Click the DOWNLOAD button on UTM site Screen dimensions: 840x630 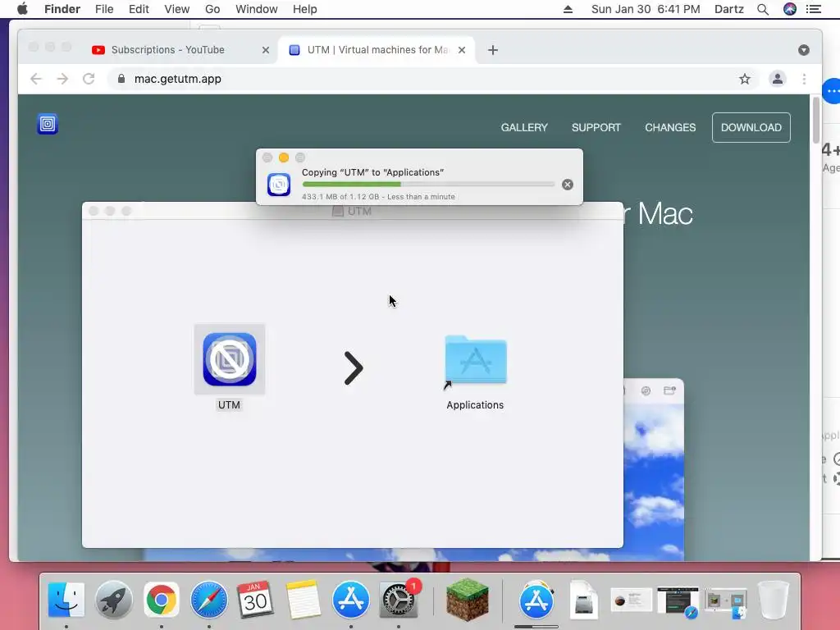(751, 127)
